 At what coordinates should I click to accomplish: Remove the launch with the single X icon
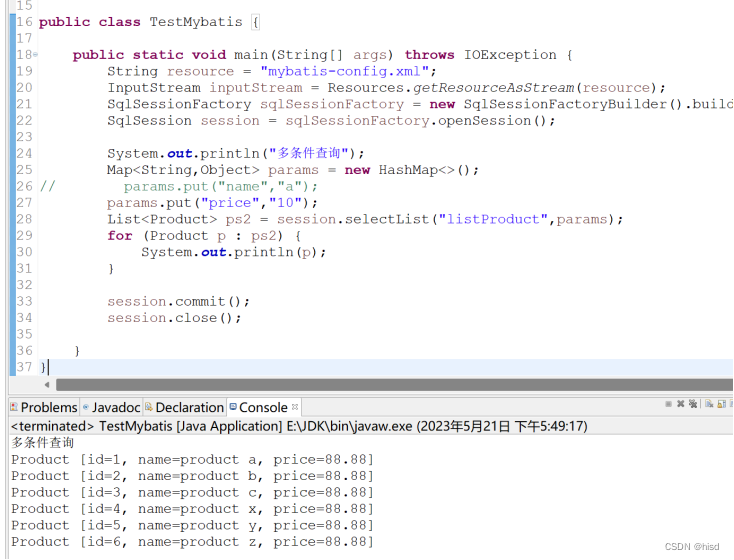coord(681,404)
